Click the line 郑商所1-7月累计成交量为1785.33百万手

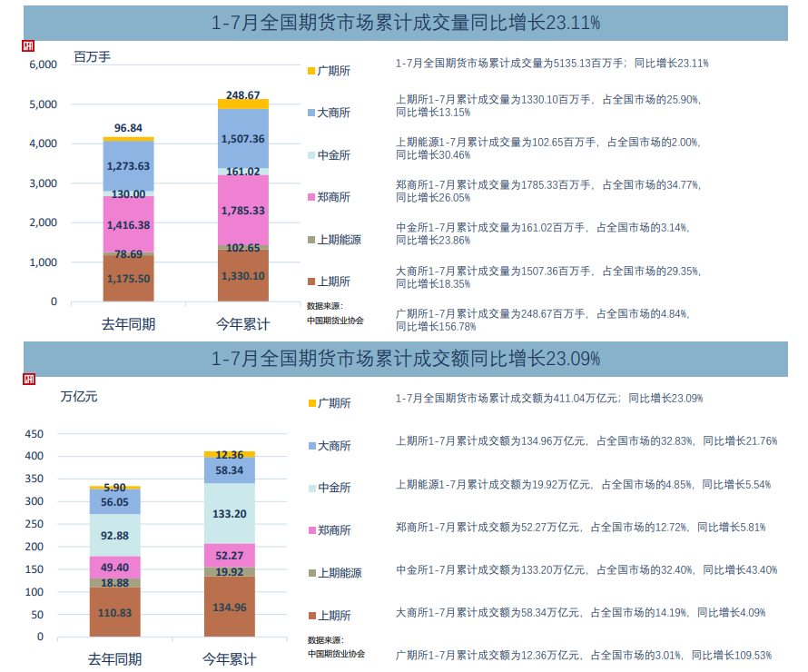pyautogui.click(x=548, y=192)
